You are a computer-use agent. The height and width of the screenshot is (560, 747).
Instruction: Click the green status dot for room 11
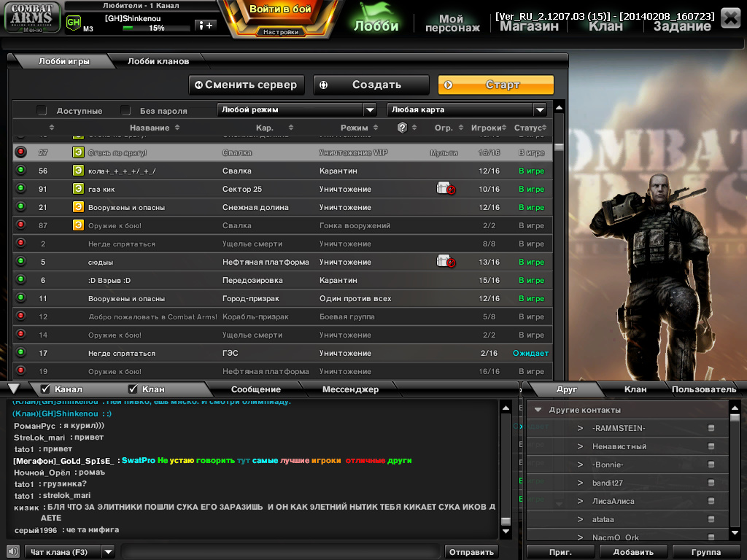20,297
